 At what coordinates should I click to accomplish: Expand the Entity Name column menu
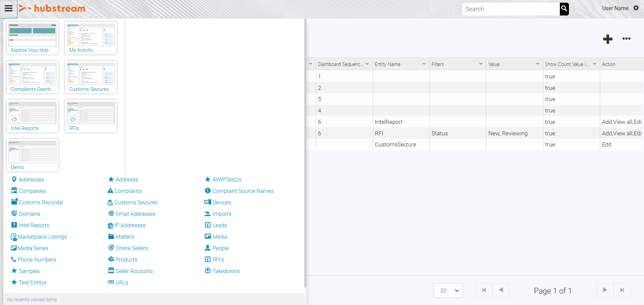pos(424,64)
